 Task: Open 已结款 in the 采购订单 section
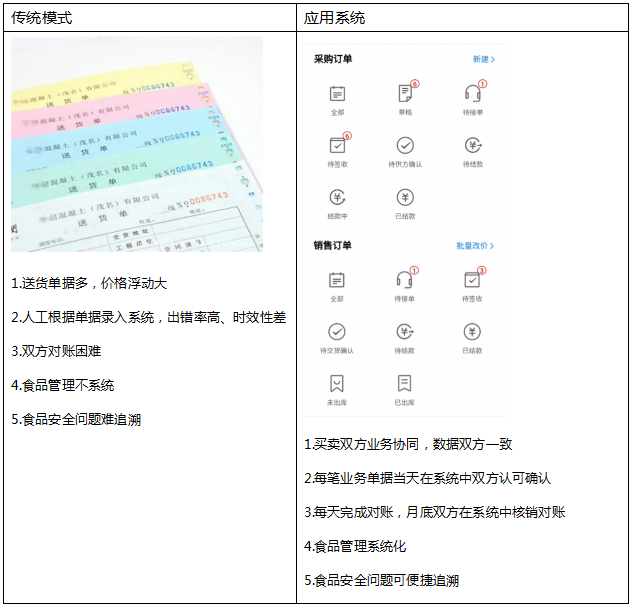pos(405,197)
